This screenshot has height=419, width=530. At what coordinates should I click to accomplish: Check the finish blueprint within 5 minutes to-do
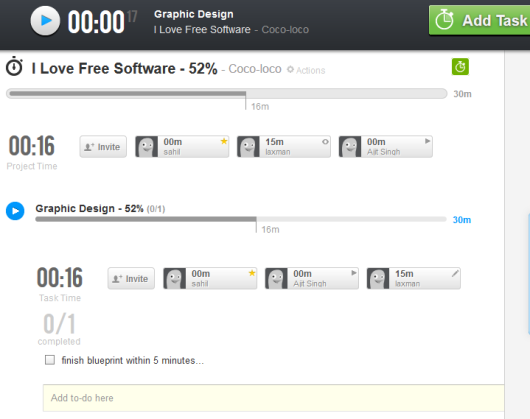[50, 360]
